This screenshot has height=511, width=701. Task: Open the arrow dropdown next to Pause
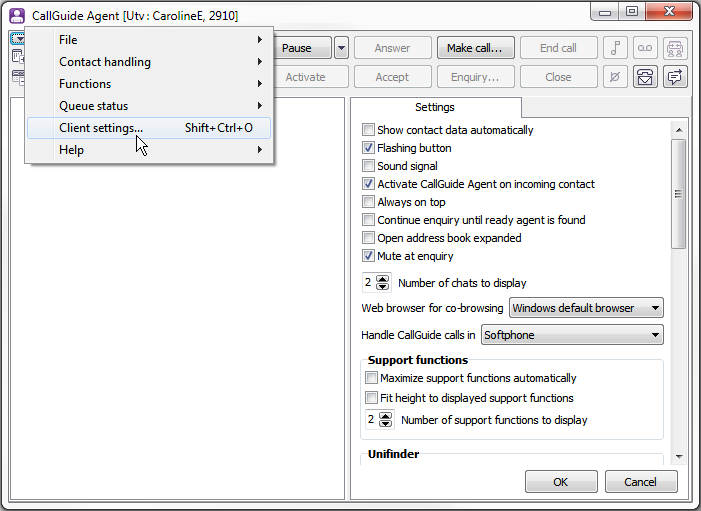(x=341, y=48)
